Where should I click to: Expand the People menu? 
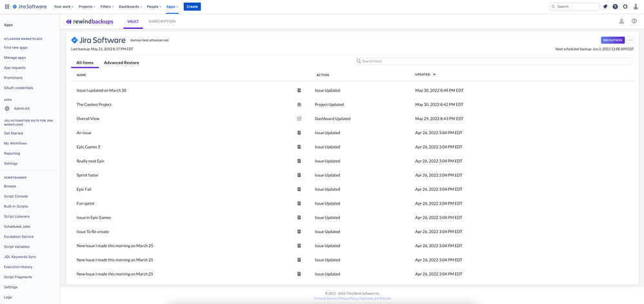154,6
